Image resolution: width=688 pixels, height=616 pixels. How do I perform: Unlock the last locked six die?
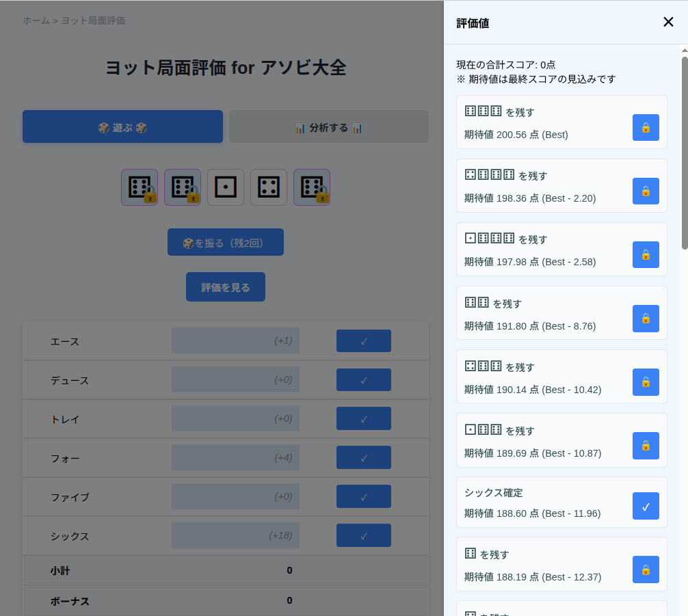[312, 187]
